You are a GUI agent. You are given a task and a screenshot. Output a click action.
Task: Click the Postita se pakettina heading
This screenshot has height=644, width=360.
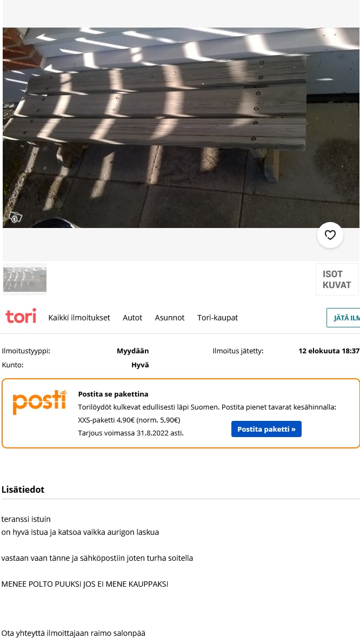pyautogui.click(x=113, y=394)
